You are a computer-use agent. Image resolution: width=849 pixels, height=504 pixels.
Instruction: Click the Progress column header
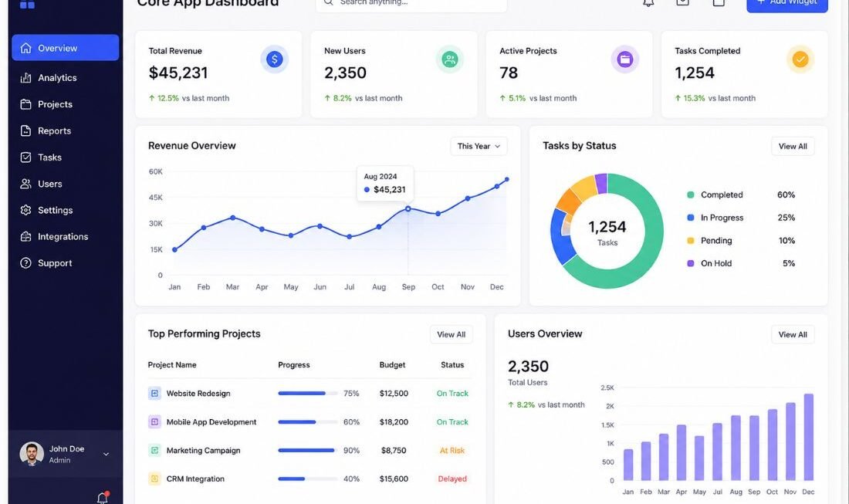coord(294,365)
